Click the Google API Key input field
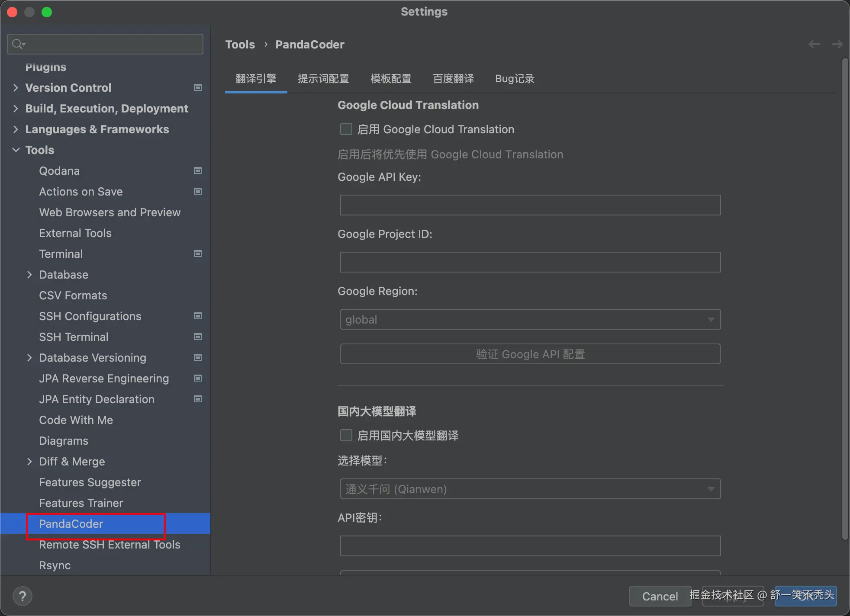This screenshot has width=850, height=616. point(530,205)
